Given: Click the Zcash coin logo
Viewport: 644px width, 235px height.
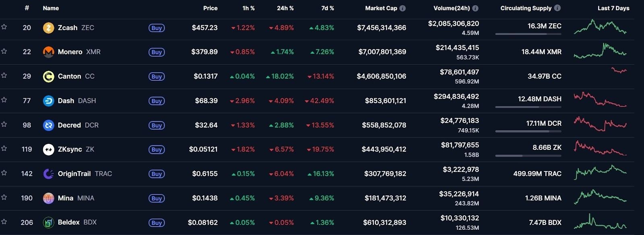Looking at the screenshot, I should coord(49,28).
